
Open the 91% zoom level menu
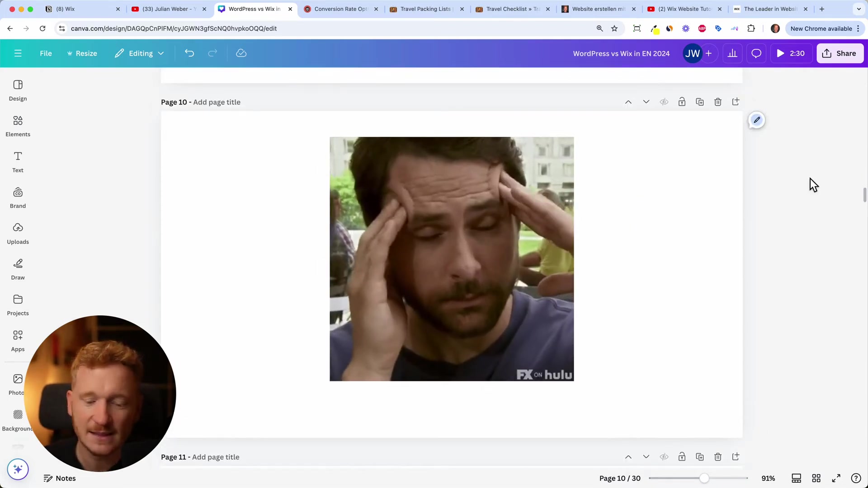click(x=768, y=478)
